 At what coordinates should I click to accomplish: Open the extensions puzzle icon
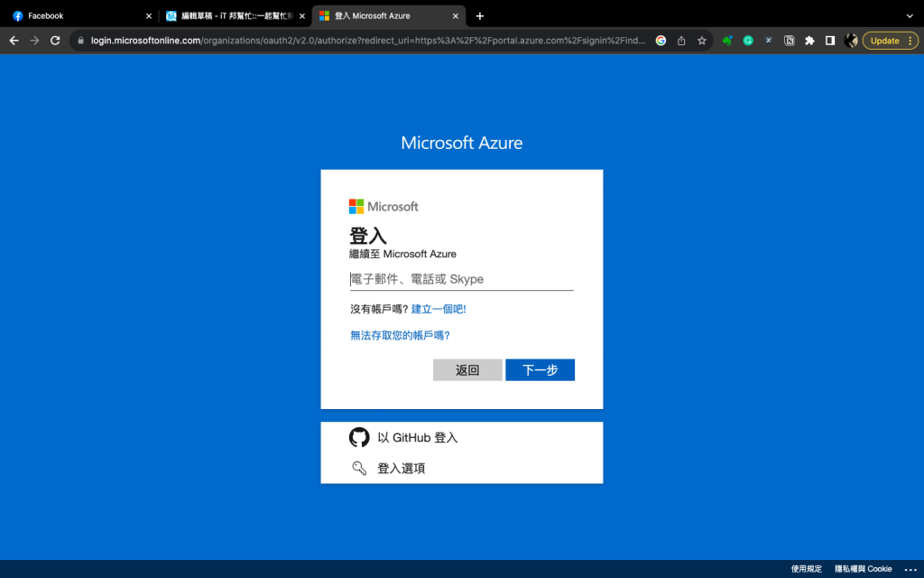pos(809,41)
